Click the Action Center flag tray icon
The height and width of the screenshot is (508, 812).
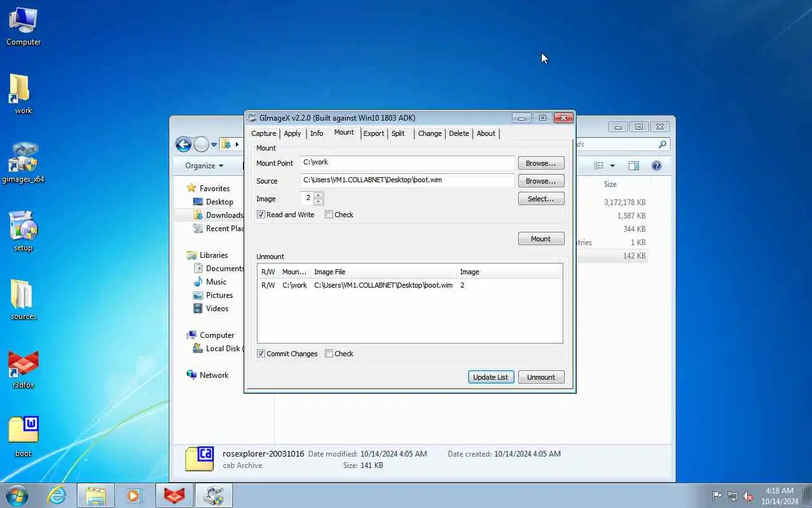click(717, 496)
